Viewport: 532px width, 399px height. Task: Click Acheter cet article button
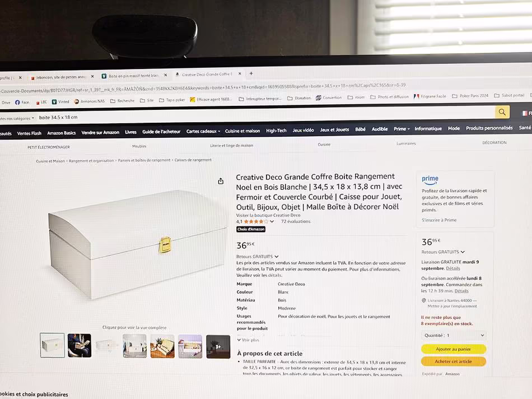[453, 361]
